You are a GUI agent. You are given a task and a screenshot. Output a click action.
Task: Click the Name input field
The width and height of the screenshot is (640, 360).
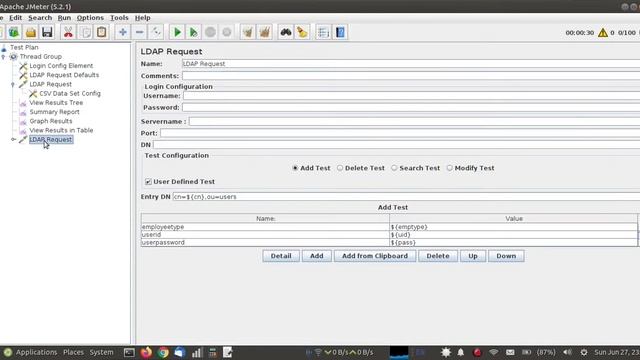[x=411, y=64]
